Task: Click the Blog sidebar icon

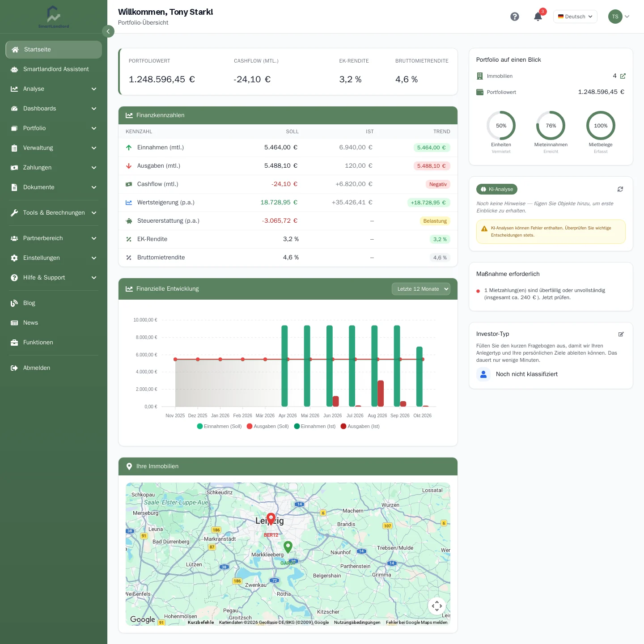Action: [14, 303]
